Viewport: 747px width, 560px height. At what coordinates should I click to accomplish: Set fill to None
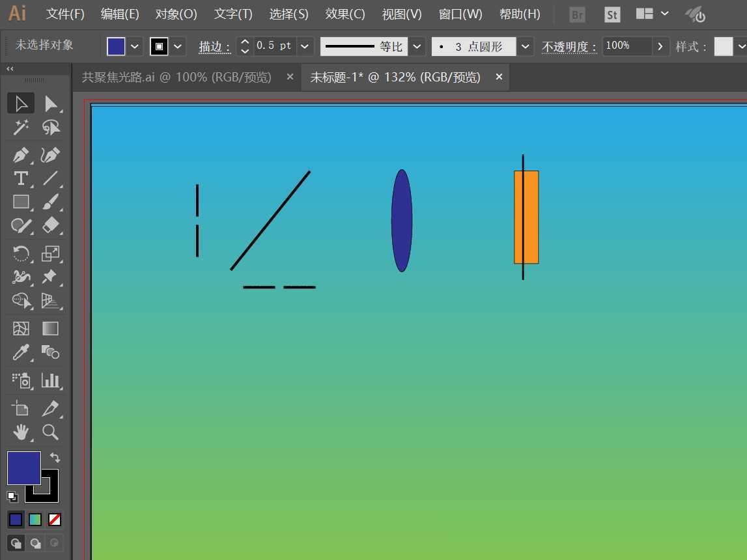[55, 520]
